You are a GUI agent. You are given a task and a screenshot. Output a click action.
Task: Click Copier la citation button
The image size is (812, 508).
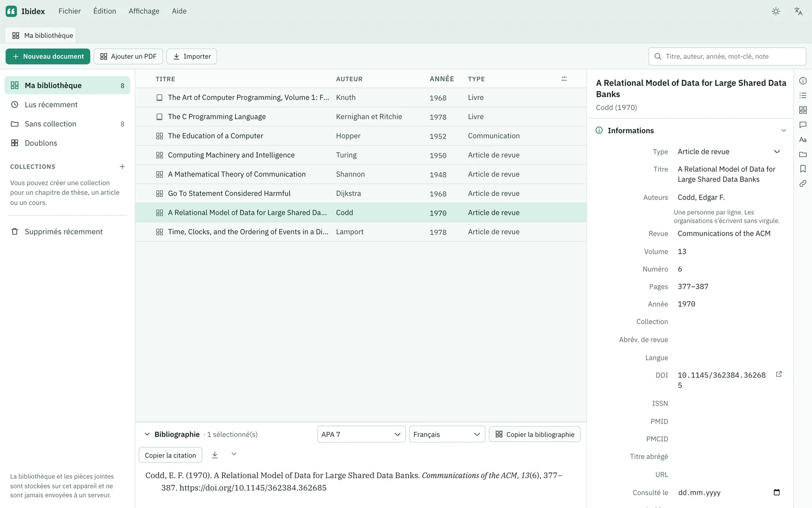(x=171, y=455)
